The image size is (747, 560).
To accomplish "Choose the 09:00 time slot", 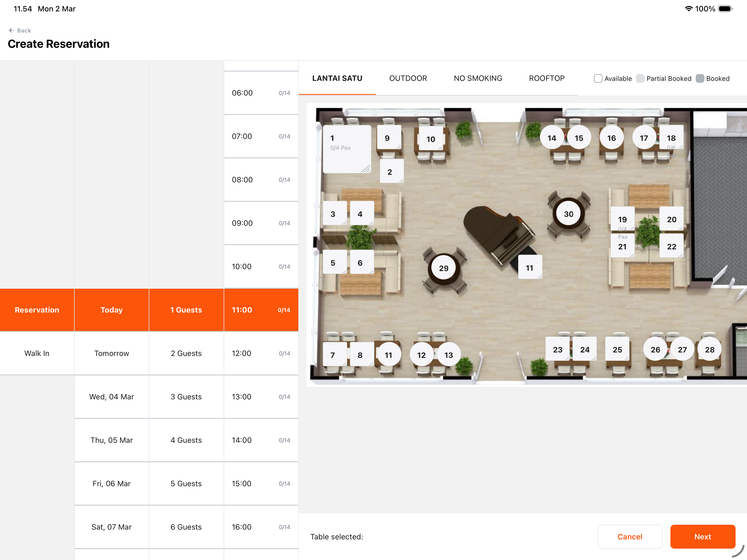I will pos(261,223).
